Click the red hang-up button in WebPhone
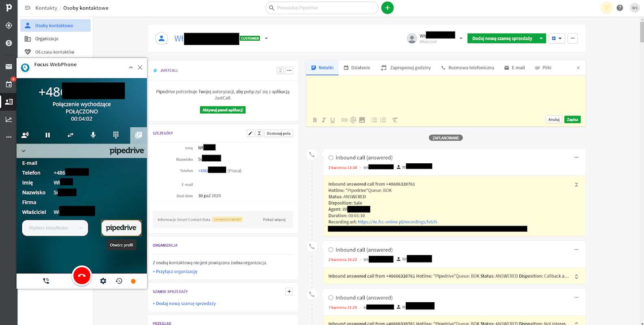This screenshot has width=644, height=325. [x=82, y=275]
